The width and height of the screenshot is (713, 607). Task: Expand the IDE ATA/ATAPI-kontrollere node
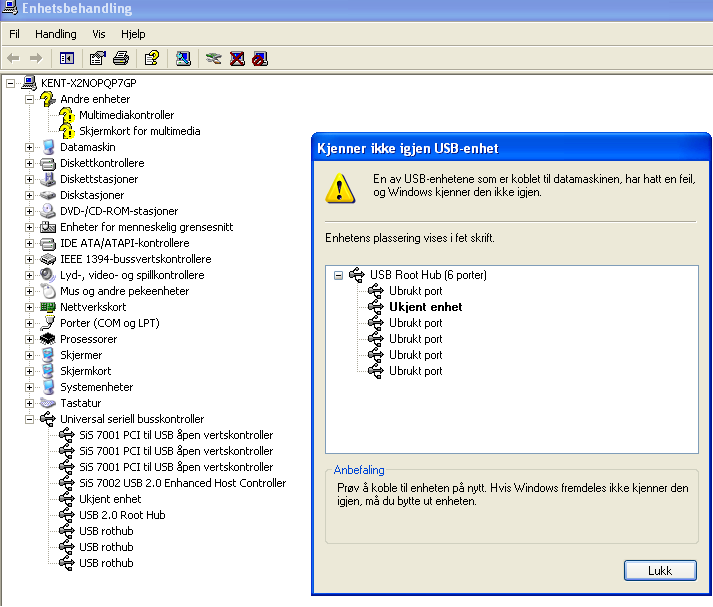coord(30,243)
